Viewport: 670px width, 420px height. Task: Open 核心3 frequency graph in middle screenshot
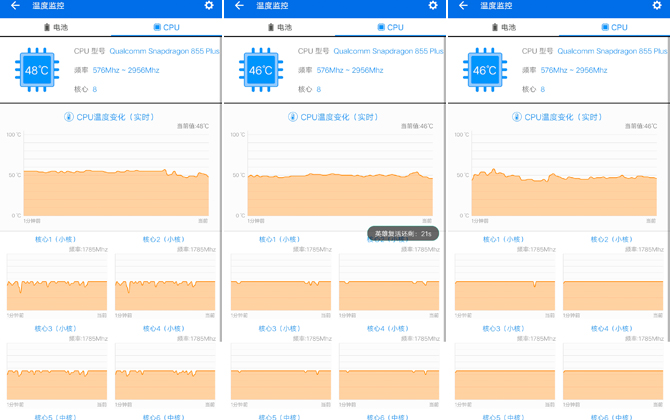(281, 371)
